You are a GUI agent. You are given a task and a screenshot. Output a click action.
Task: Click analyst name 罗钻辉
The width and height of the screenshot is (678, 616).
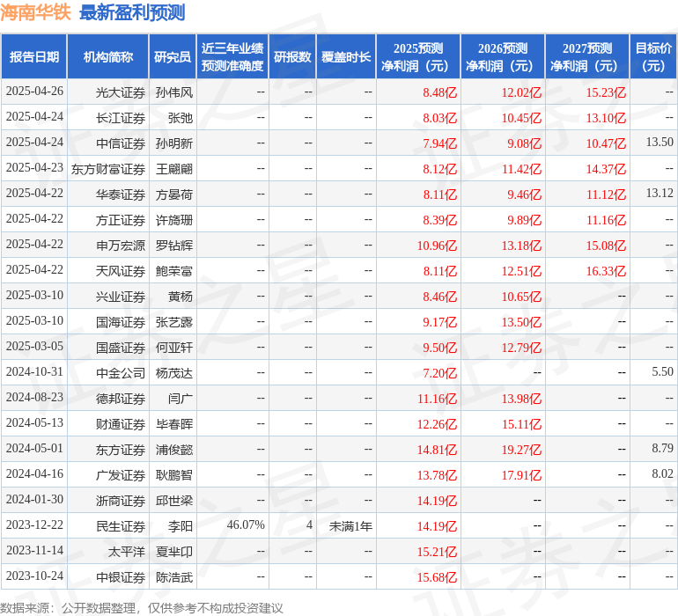173,246
